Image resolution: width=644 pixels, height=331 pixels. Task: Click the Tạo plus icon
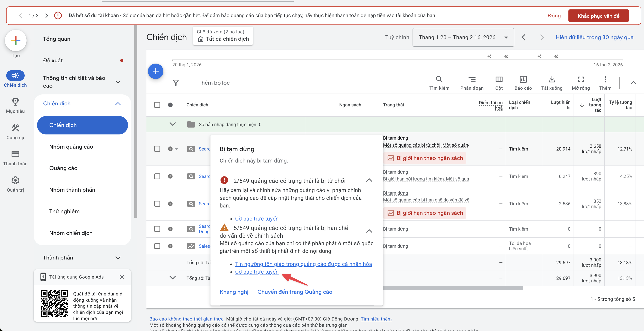tap(15, 40)
